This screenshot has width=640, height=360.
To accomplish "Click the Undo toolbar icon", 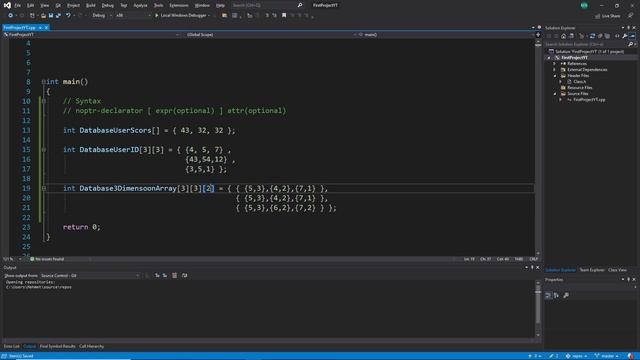I will tap(68, 16).
